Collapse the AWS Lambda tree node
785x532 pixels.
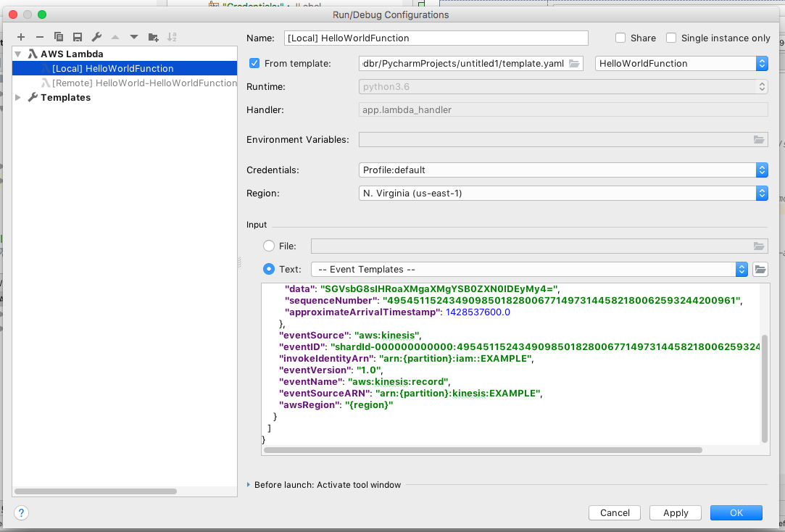(18, 54)
